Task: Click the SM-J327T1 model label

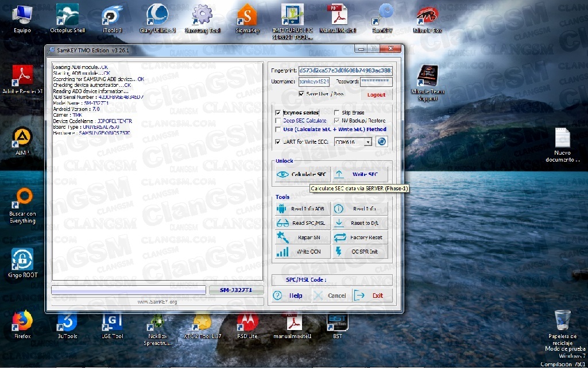Action: tap(236, 290)
